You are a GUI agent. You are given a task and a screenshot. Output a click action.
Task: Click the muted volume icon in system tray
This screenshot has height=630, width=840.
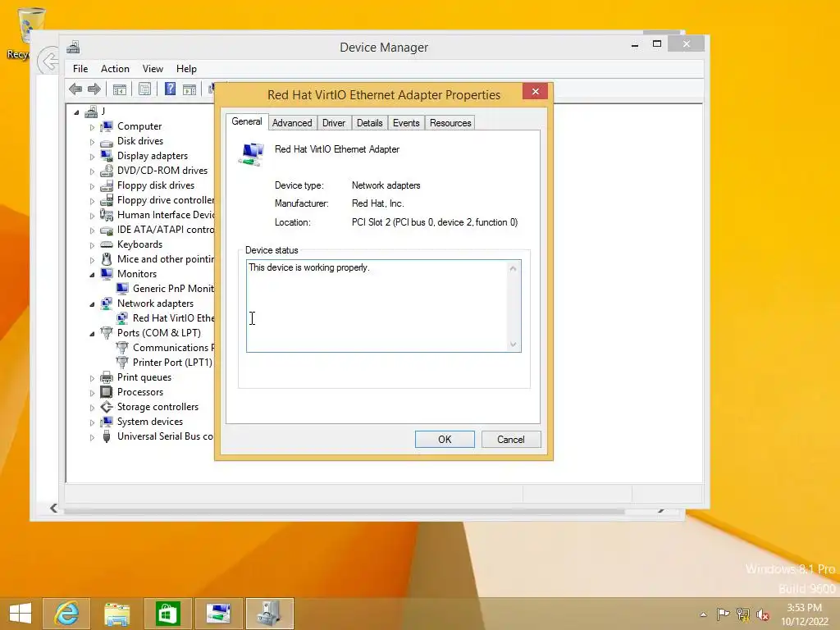click(762, 614)
